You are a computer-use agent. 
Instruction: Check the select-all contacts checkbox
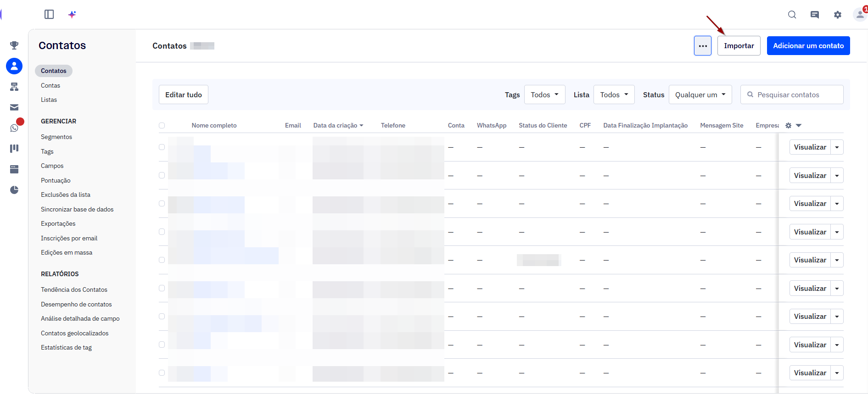(x=162, y=125)
